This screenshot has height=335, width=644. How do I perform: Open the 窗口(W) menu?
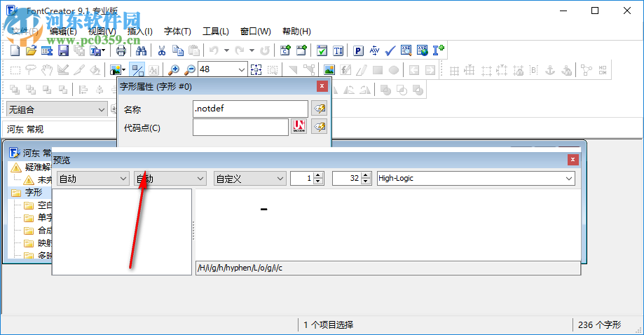[x=256, y=32]
